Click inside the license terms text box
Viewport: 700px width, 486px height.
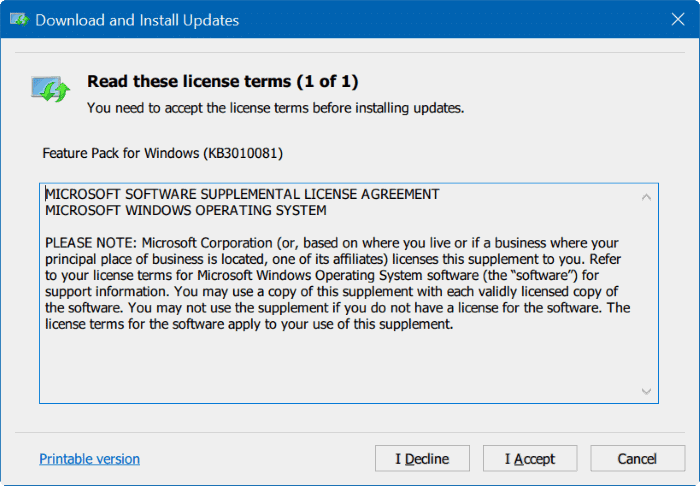(349, 293)
